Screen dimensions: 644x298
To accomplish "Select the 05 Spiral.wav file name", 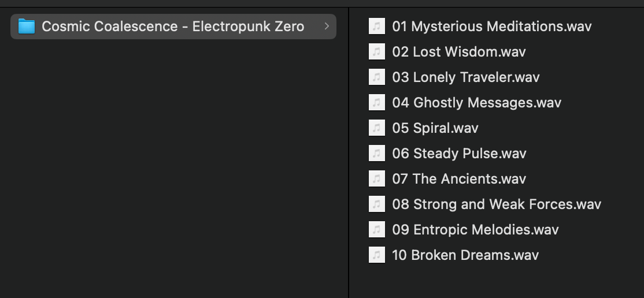I will coord(435,128).
